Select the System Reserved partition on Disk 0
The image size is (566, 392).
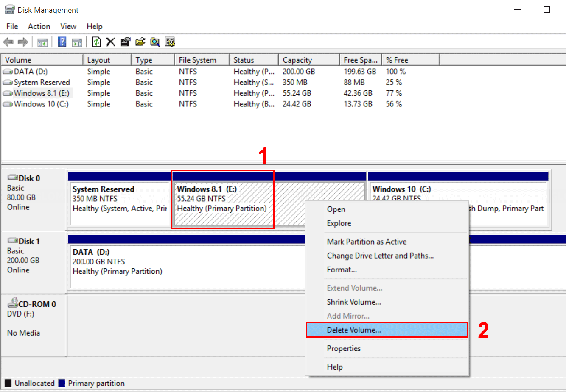point(120,199)
